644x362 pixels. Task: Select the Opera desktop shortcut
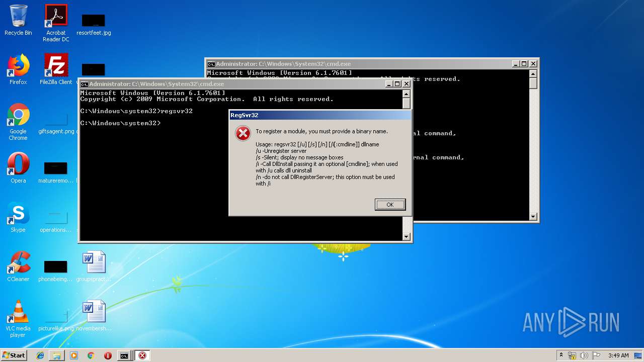tap(18, 168)
